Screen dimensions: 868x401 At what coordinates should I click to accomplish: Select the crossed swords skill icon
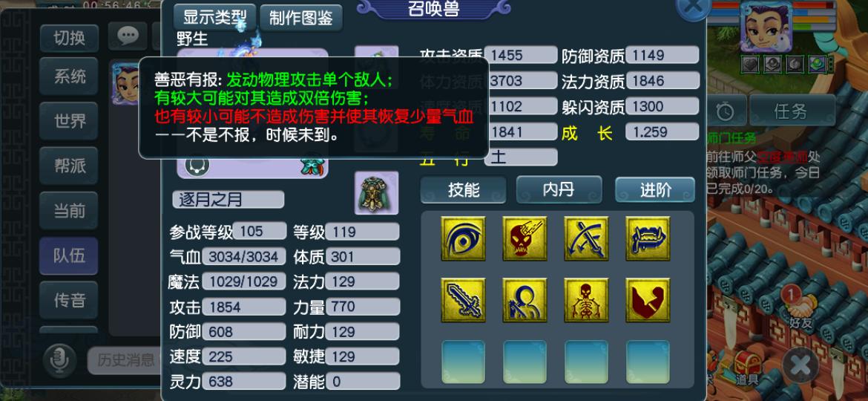click(586, 238)
